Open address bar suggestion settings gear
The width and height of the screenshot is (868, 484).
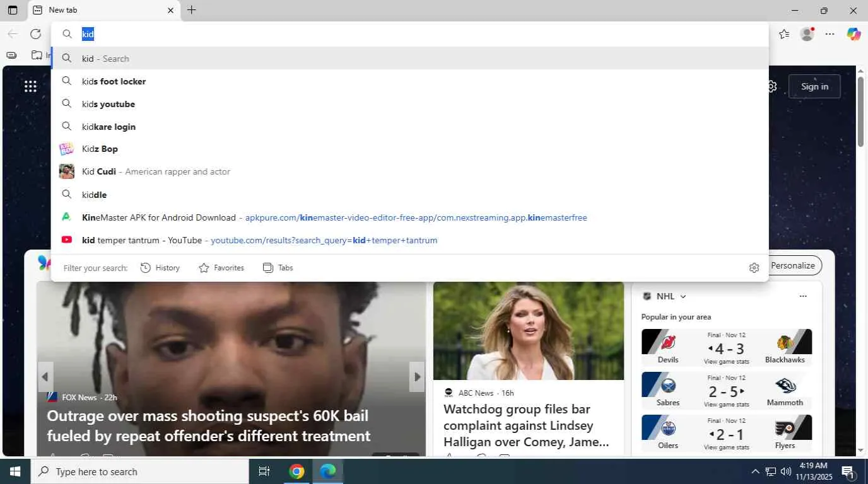click(754, 268)
